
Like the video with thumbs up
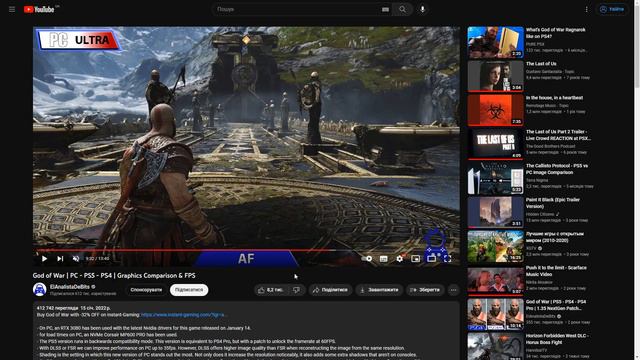[270, 290]
